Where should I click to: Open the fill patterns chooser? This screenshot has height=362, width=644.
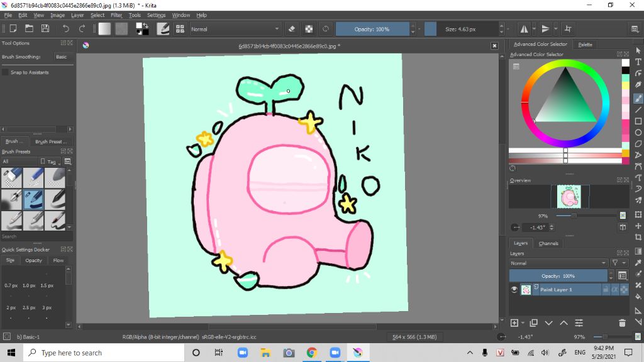click(x=121, y=29)
